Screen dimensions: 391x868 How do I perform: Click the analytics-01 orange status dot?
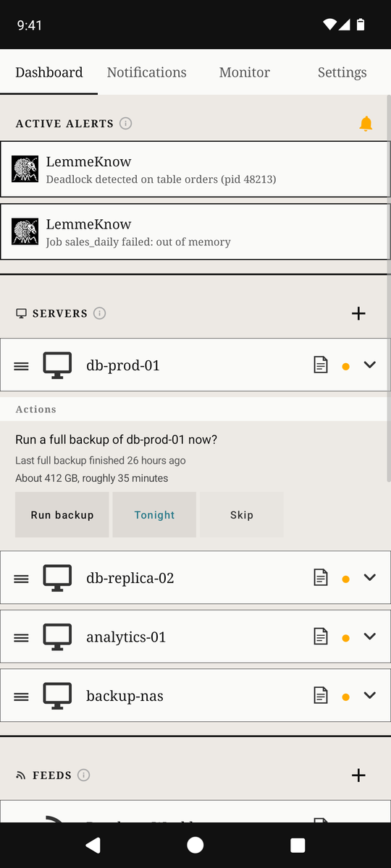[345, 639]
